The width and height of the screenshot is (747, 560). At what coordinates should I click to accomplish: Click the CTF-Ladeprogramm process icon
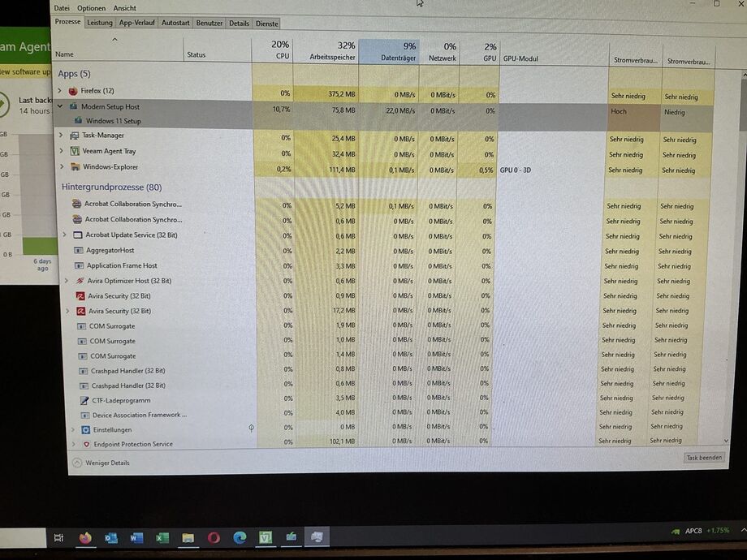click(84, 400)
